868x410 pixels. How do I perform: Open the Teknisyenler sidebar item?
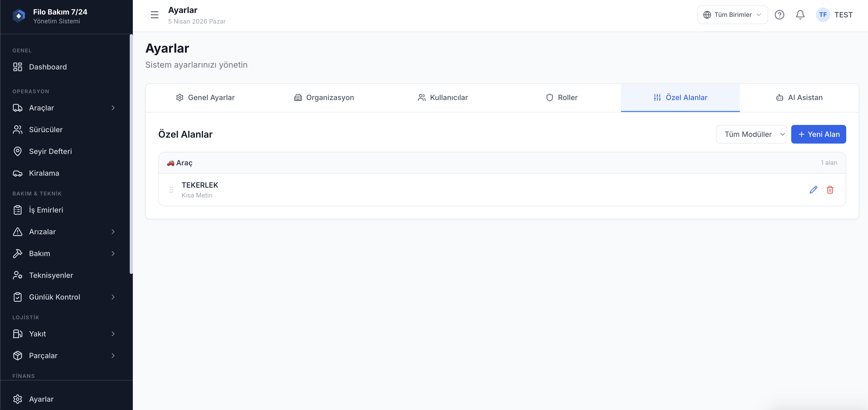51,275
